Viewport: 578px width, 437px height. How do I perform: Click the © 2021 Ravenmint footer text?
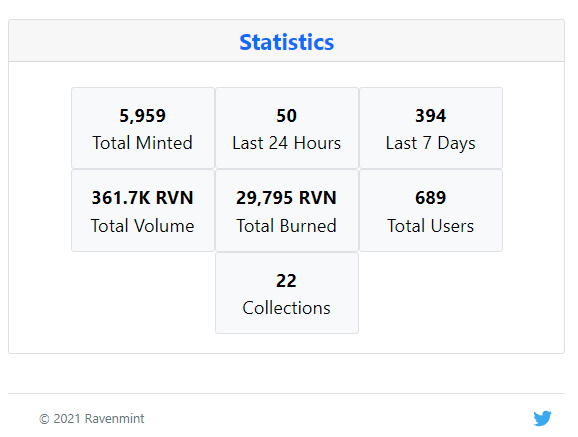coord(92,419)
